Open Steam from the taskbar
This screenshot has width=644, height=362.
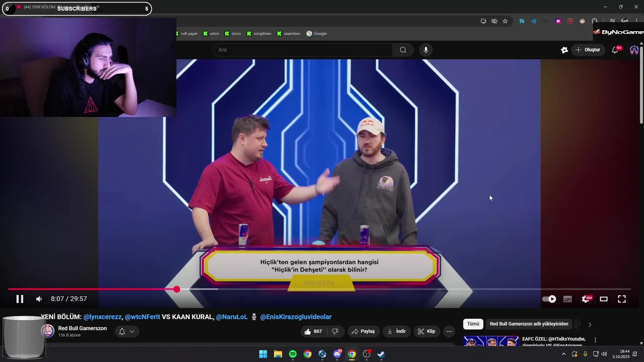click(x=381, y=354)
